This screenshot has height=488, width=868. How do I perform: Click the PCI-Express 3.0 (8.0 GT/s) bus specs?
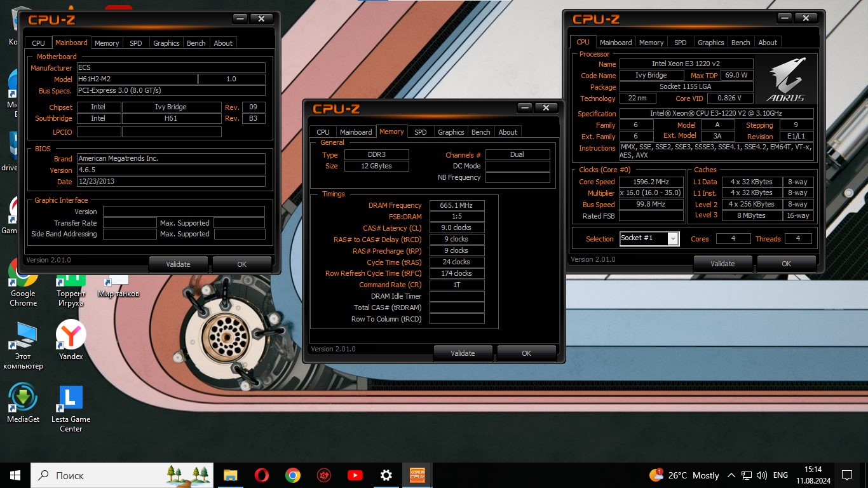(x=171, y=91)
